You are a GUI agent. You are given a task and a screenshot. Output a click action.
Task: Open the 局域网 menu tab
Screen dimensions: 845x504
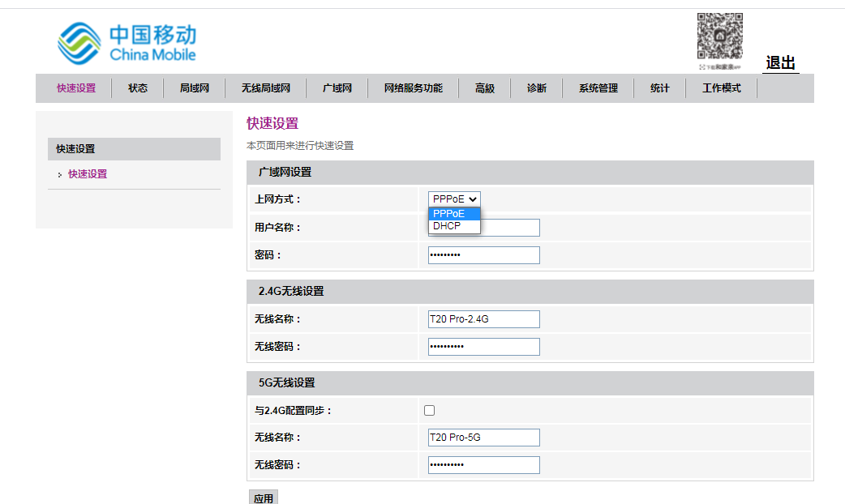point(194,88)
